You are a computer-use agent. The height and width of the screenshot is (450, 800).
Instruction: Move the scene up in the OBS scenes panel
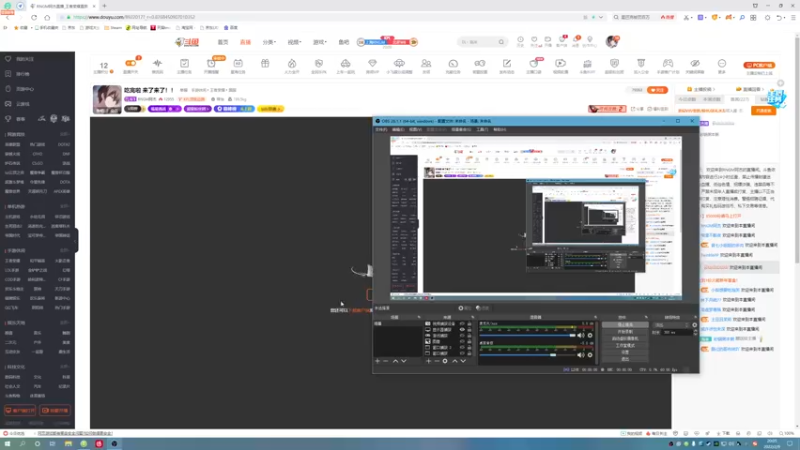coord(395,361)
